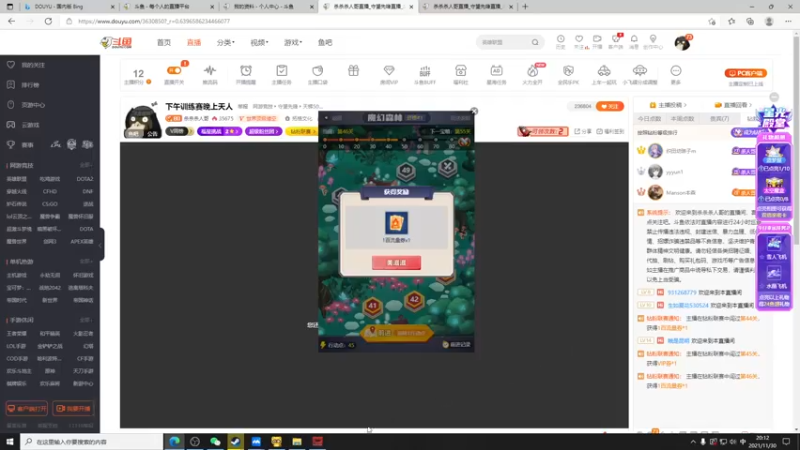Select CS:GO in the sidebar list
This screenshot has height=450, width=800.
click(50, 204)
